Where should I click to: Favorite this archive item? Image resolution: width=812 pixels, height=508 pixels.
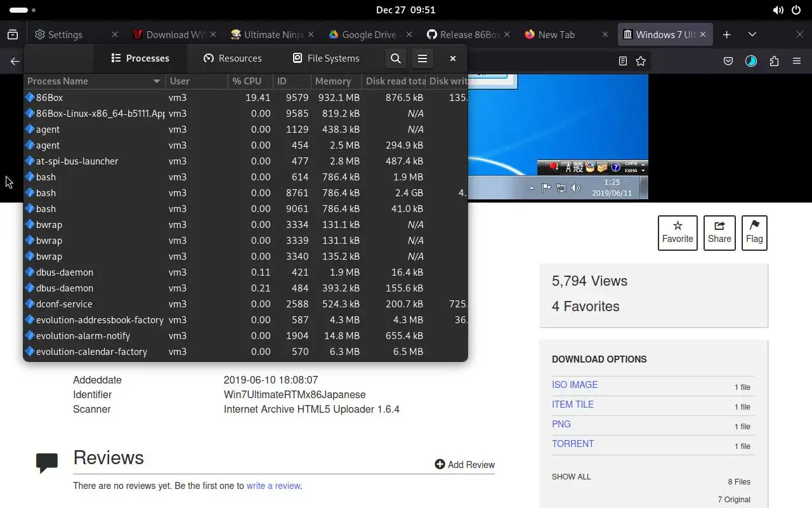678,232
